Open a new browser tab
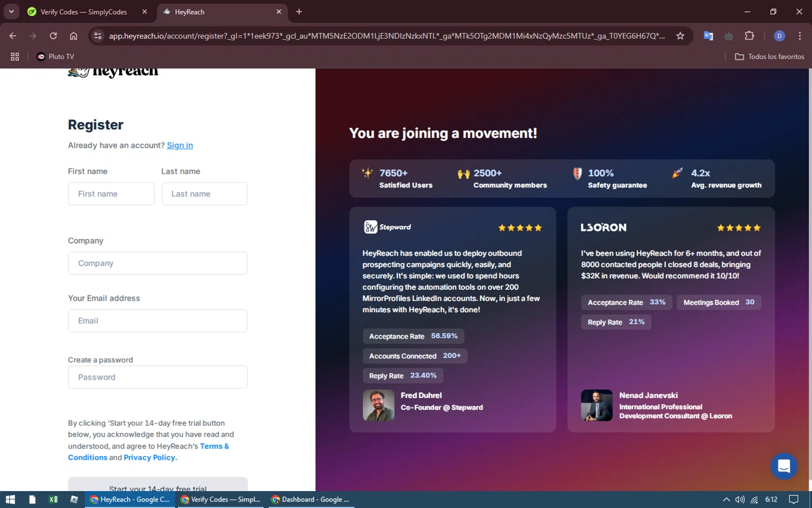Viewport: 812px width, 508px height. click(x=299, y=11)
